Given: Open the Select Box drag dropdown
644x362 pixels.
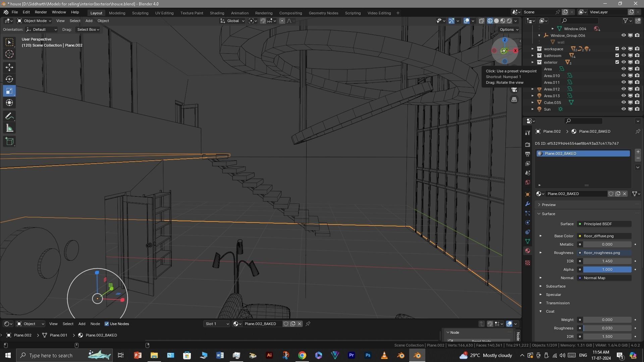Looking at the screenshot, I should [88, 29].
